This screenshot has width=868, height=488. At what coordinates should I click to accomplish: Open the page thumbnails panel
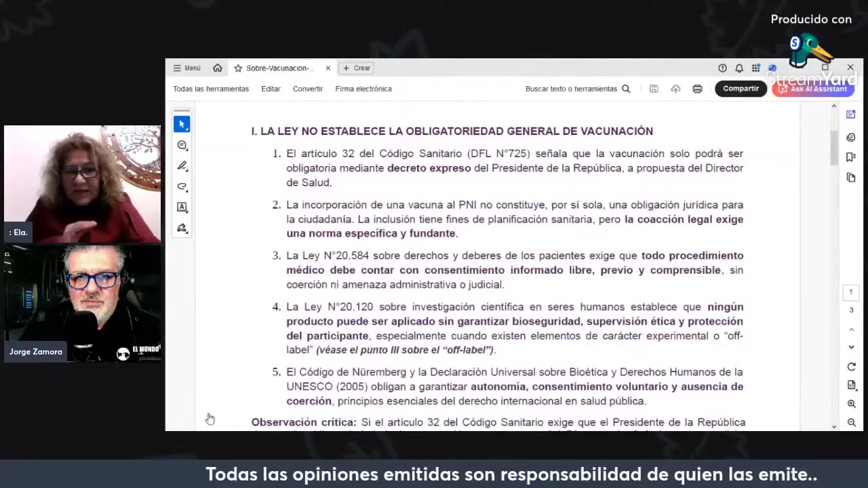click(x=851, y=178)
